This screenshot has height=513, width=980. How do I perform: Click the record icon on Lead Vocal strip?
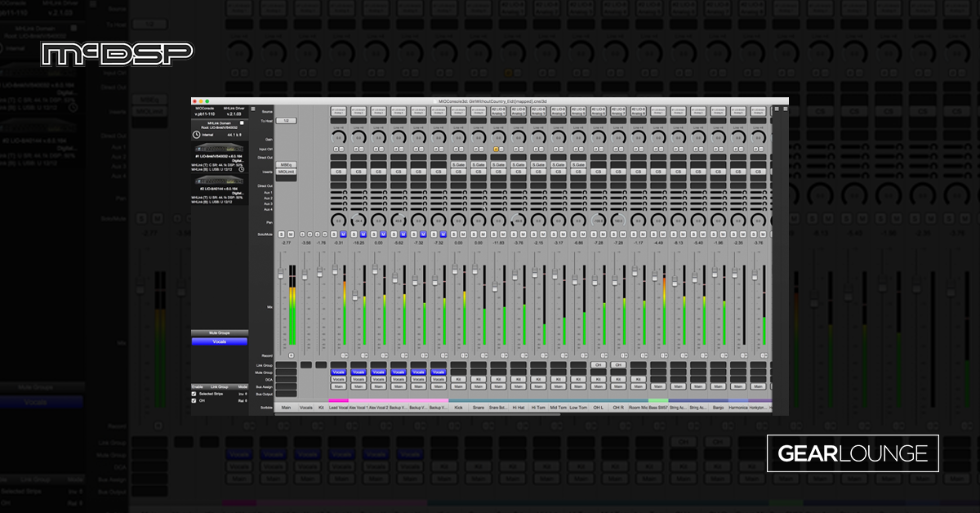click(345, 355)
